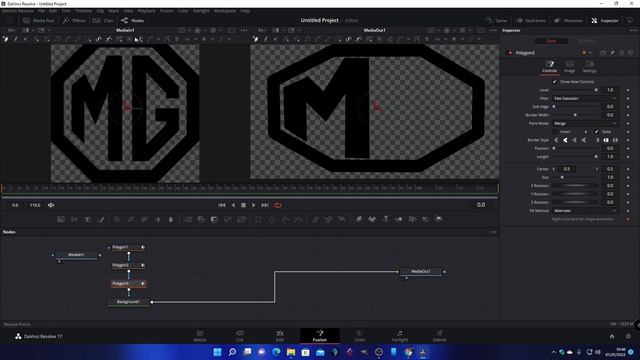Viewport: 640px width, 360px height.
Task: Switch to Modifiers tab in Inspector
Action: [587, 41]
